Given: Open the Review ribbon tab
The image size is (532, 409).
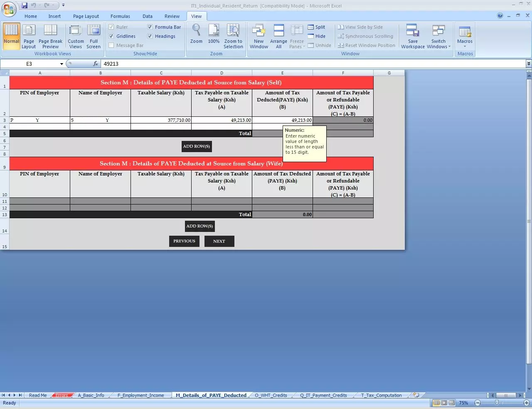Looking at the screenshot, I should click(172, 16).
